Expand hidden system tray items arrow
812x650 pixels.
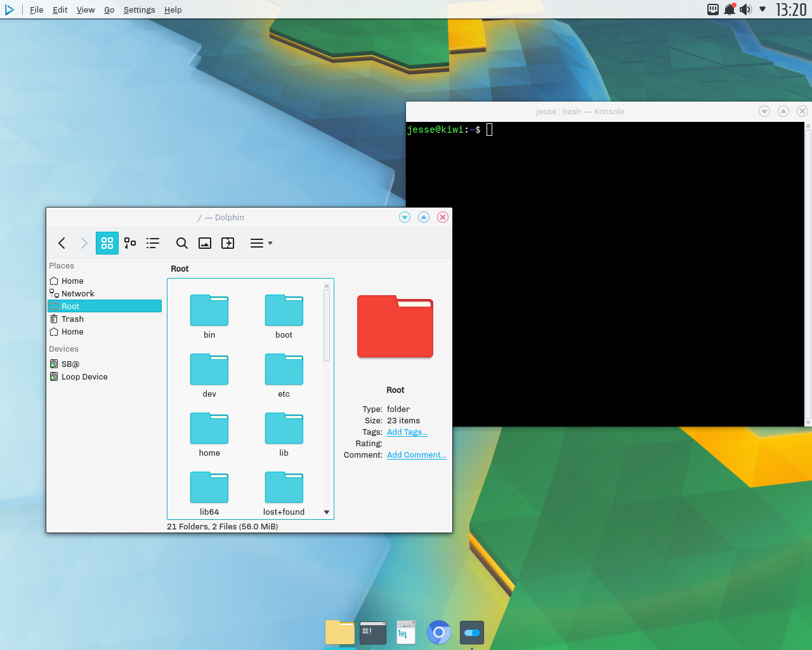(x=763, y=10)
